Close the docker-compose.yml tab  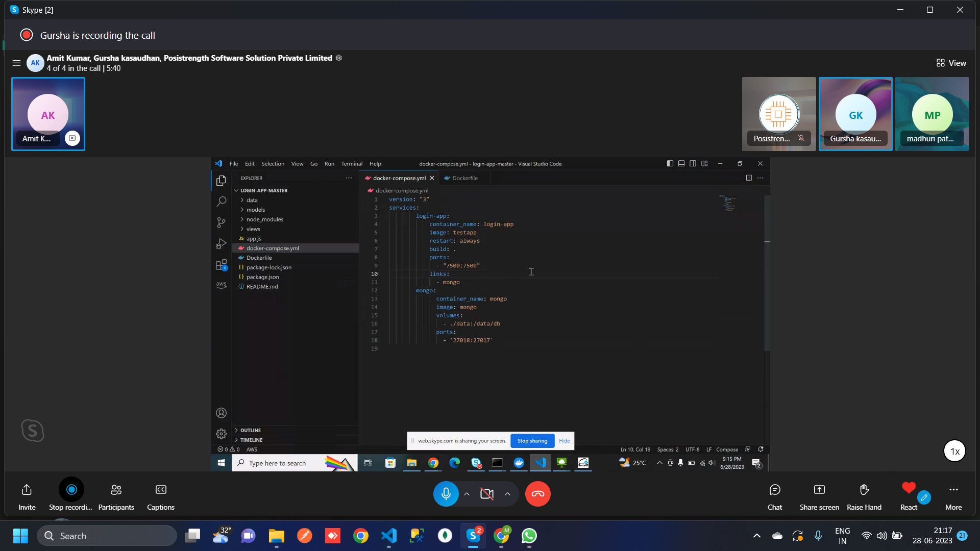tap(432, 178)
